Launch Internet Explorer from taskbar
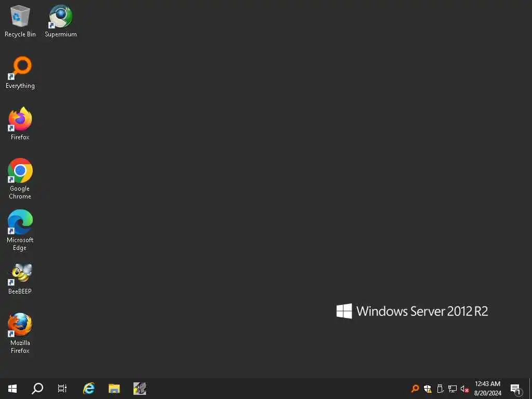This screenshot has width=532, height=399. pyautogui.click(x=89, y=389)
